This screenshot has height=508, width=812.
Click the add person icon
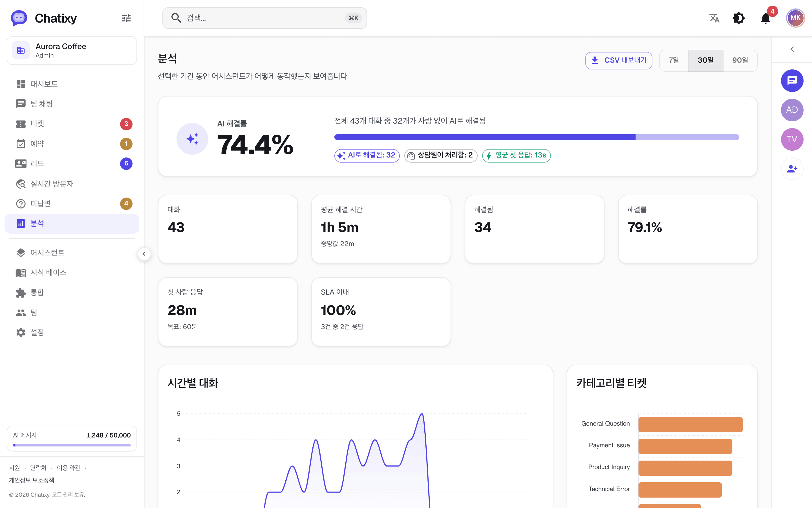pyautogui.click(x=792, y=169)
